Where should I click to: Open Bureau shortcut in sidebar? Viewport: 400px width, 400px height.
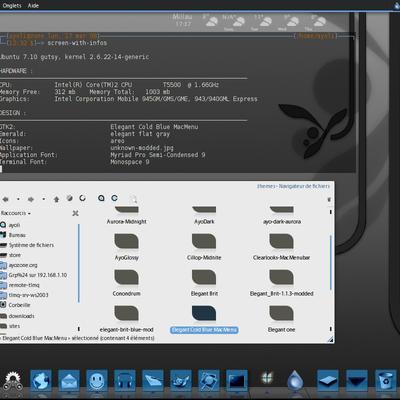13,235
